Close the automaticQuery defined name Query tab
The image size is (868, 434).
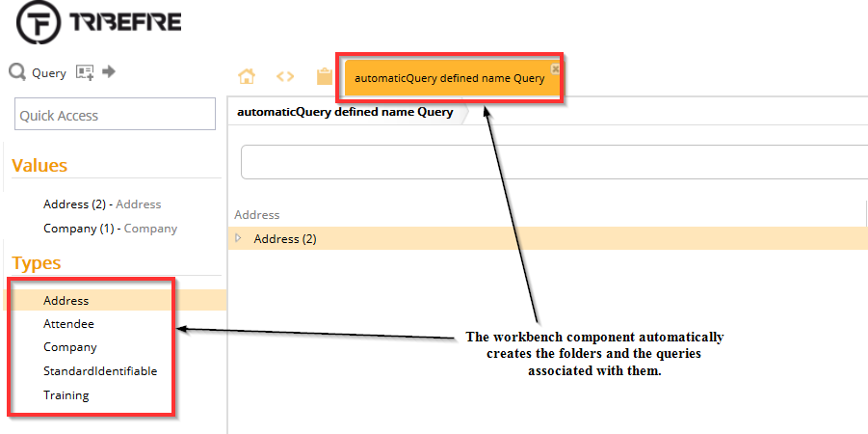click(555, 68)
